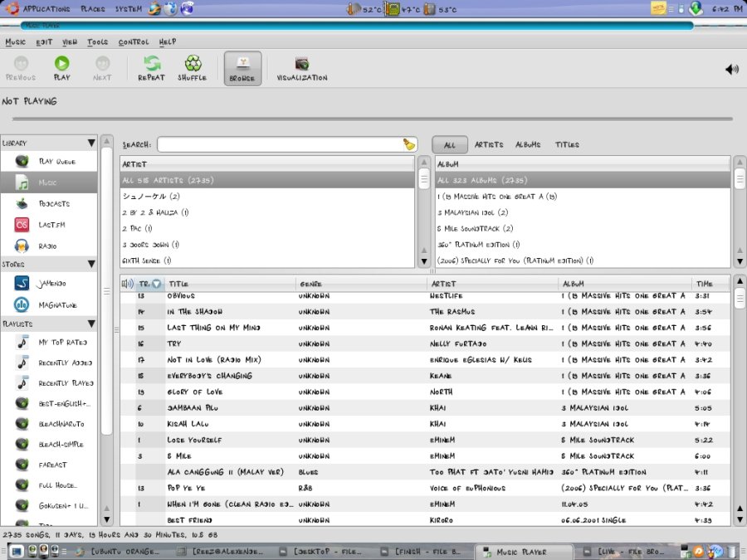Collapse the Stores section
Screen dimensions: 747x560
tap(91, 264)
